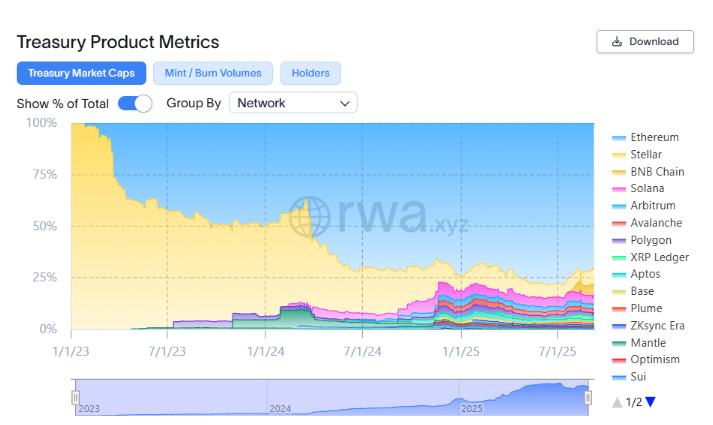Click the left range slider handle
Viewport: 713px width, 425px height.
(75, 398)
